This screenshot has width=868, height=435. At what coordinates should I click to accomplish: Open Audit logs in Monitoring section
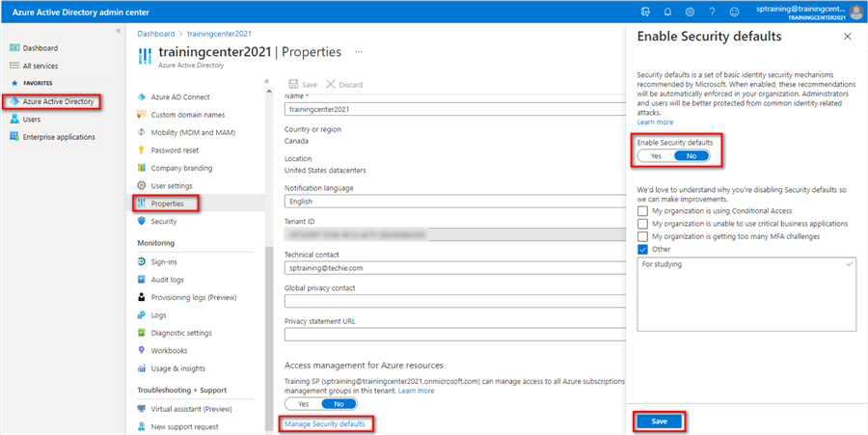(x=170, y=280)
